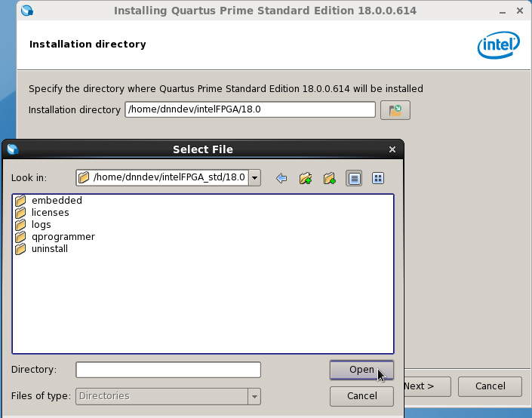This screenshot has width=532, height=418.
Task: Click the licenses folder icon
Action: click(20, 213)
